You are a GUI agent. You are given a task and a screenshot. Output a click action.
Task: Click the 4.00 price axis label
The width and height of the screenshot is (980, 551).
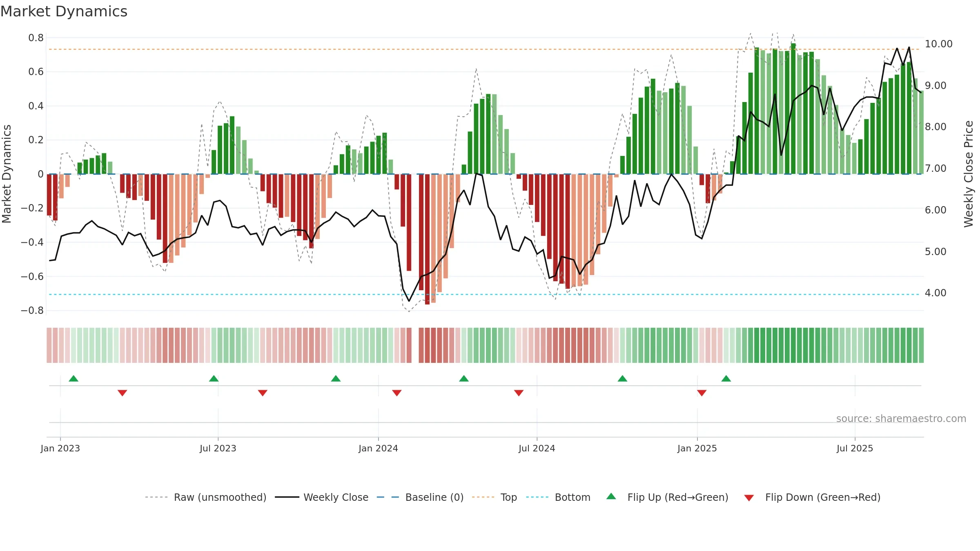(935, 293)
